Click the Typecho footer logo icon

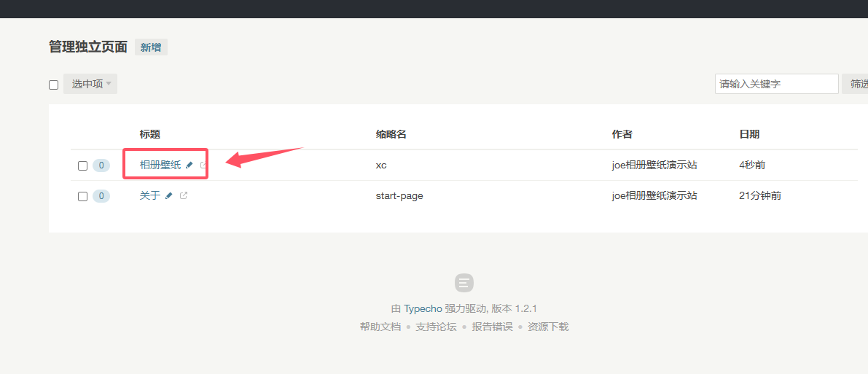pyautogui.click(x=464, y=283)
